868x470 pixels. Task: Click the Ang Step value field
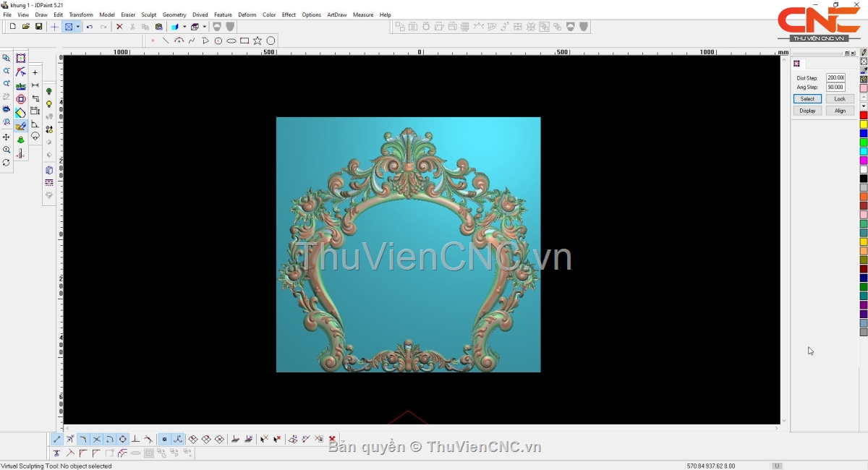coord(835,87)
